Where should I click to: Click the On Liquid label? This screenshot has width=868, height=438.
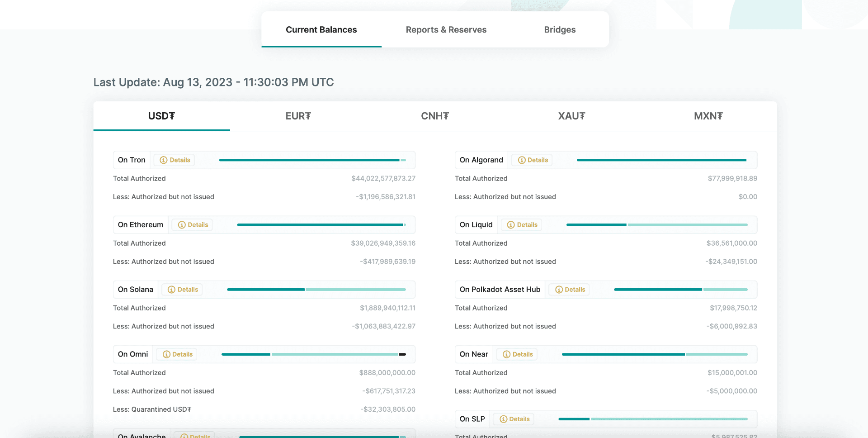[476, 225]
